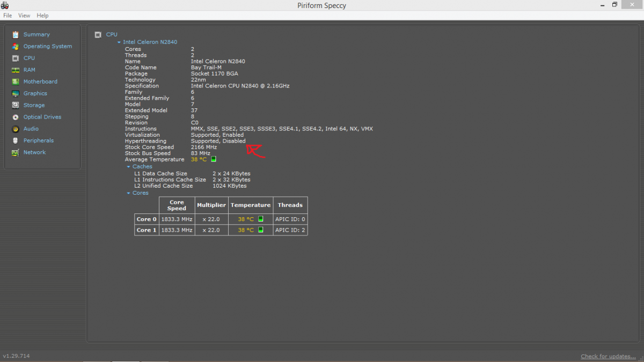This screenshot has height=362, width=644.
Task: Click Core 0 threads cell 'APIC ID: 0'
Action: [290, 219]
